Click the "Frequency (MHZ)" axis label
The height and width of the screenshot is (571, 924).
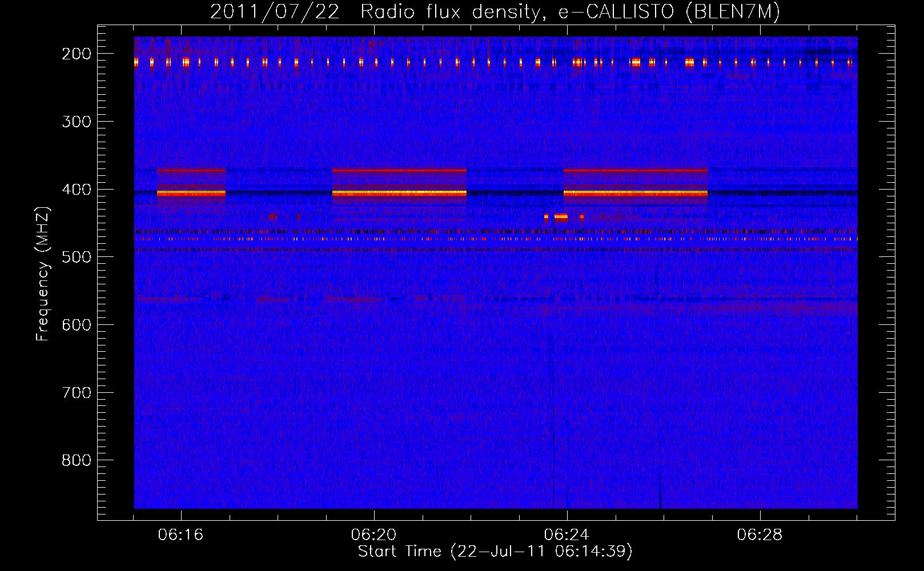tap(43, 274)
